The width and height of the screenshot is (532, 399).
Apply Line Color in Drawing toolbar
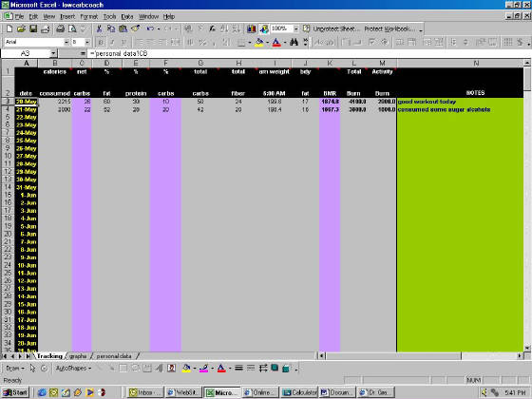(x=203, y=369)
